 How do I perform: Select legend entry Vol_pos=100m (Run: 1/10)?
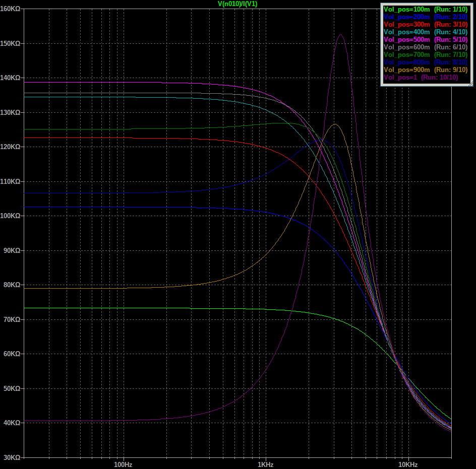coord(426,10)
